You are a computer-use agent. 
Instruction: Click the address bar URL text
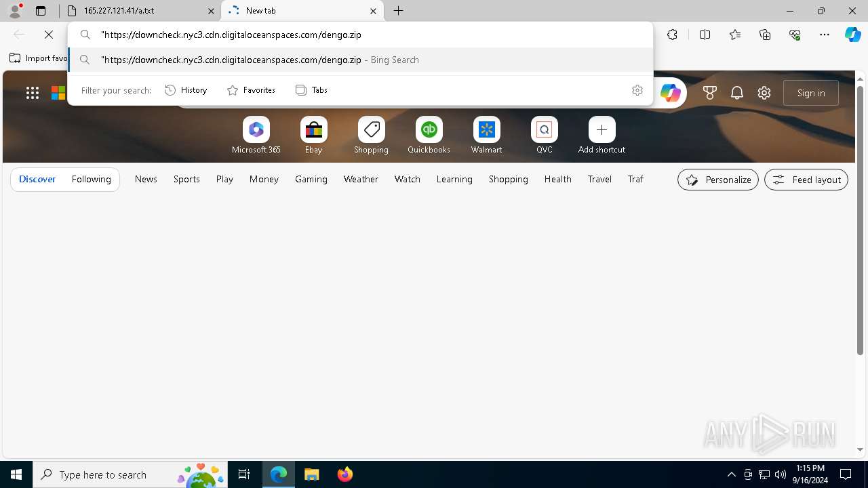231,35
